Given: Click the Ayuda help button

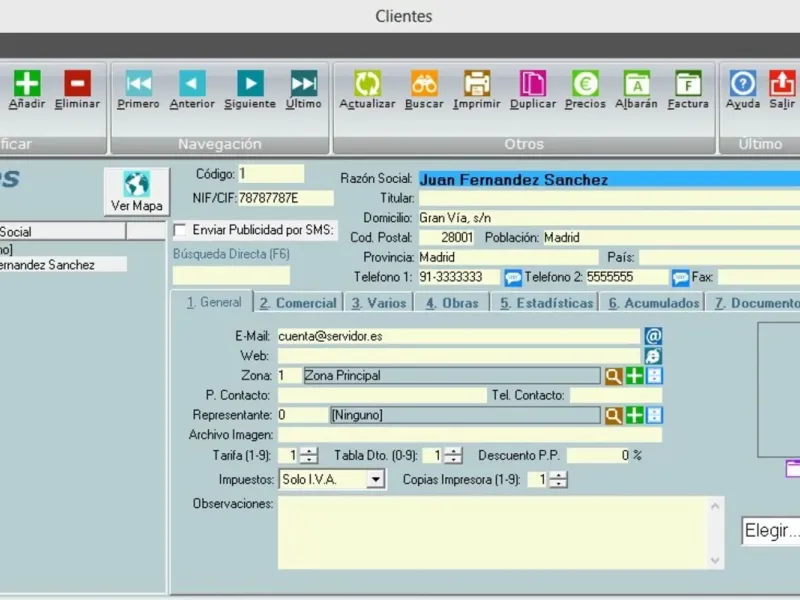Looking at the screenshot, I should 743,89.
